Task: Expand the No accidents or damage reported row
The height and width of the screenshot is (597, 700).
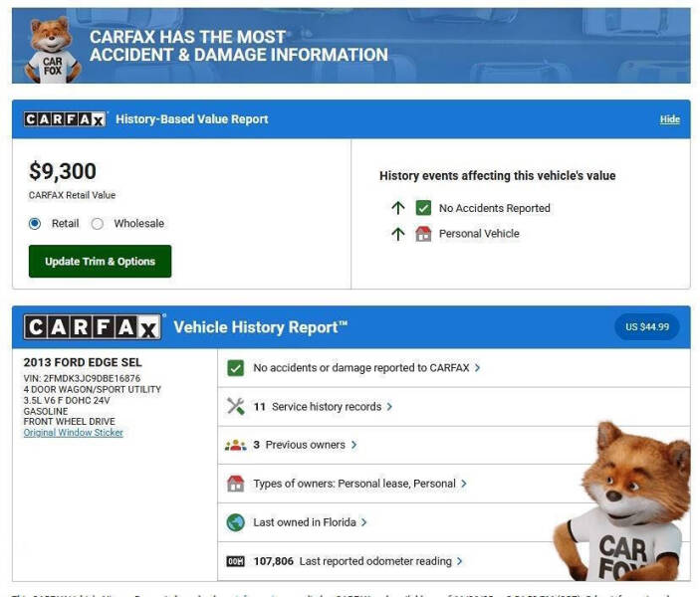Action: [x=366, y=367]
